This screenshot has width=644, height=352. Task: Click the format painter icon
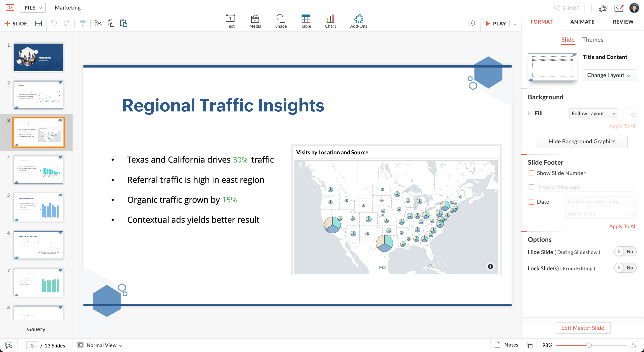pos(83,23)
